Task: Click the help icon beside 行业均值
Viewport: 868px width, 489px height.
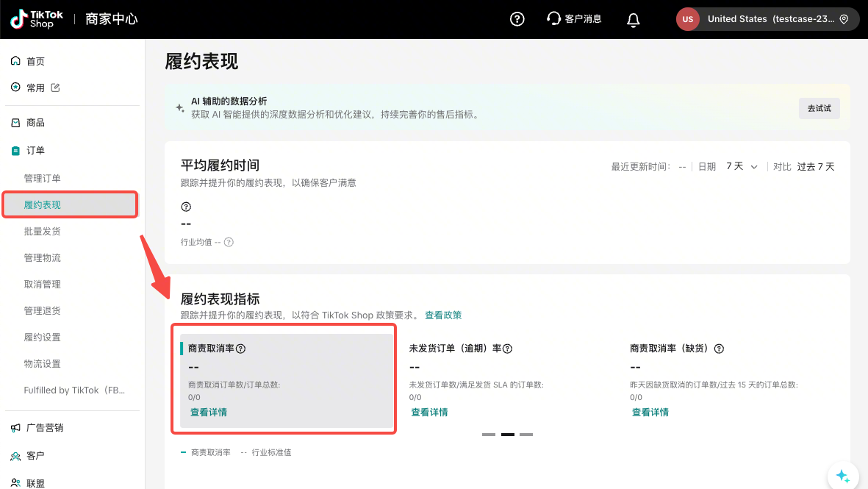Action: click(229, 242)
